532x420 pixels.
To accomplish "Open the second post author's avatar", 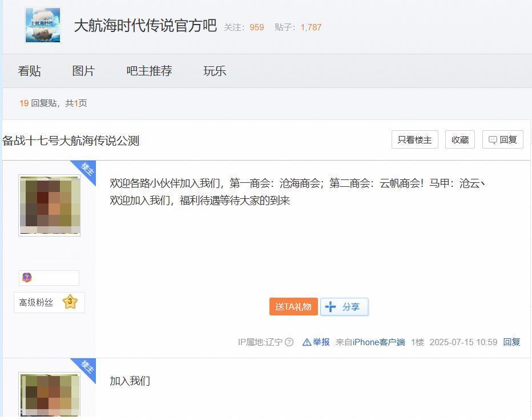I will coord(50,394).
